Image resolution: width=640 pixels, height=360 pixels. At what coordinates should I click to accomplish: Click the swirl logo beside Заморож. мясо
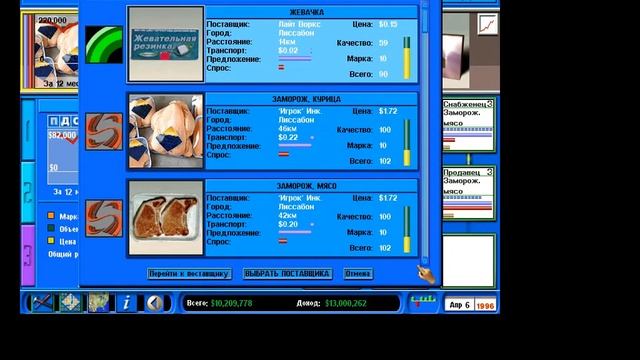click(104, 218)
